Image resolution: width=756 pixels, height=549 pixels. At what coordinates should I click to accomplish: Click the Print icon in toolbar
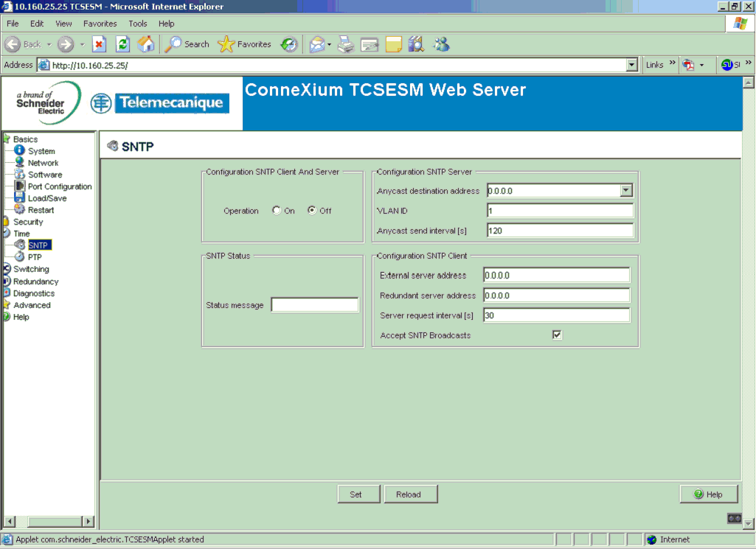click(x=346, y=44)
